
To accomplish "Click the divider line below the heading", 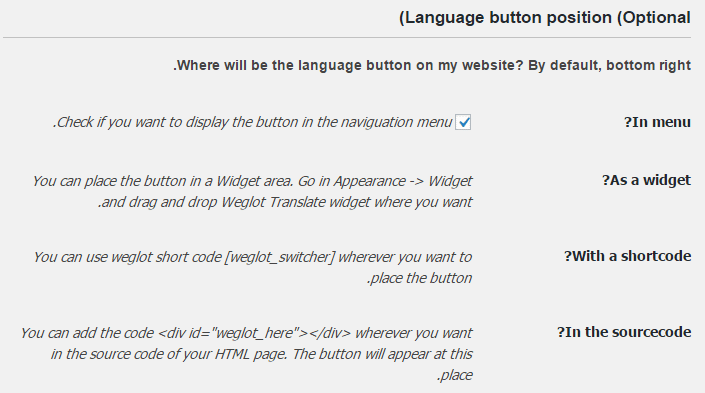I will pos(347,37).
